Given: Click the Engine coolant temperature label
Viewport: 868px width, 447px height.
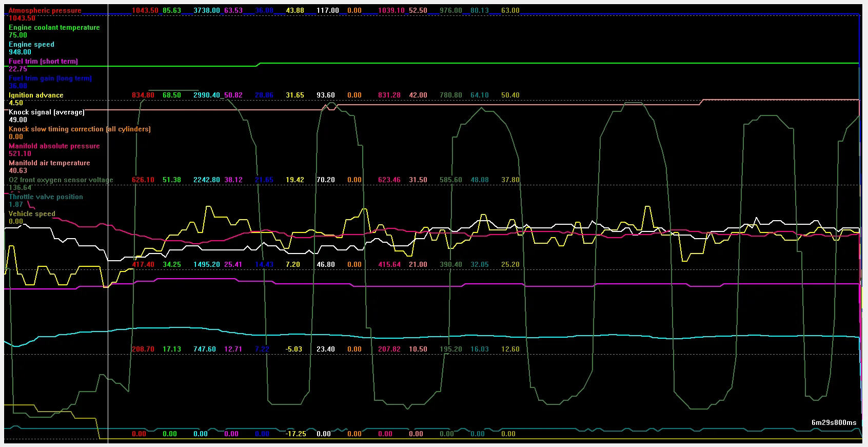Looking at the screenshot, I should (54, 27).
